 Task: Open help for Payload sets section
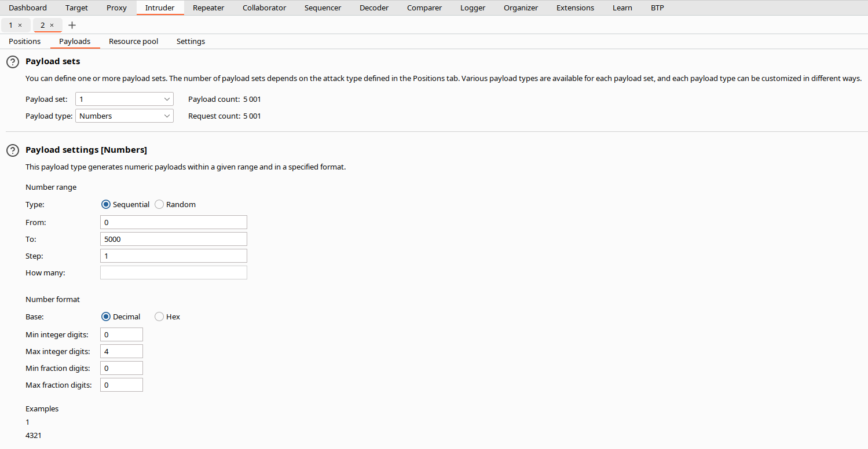point(12,62)
